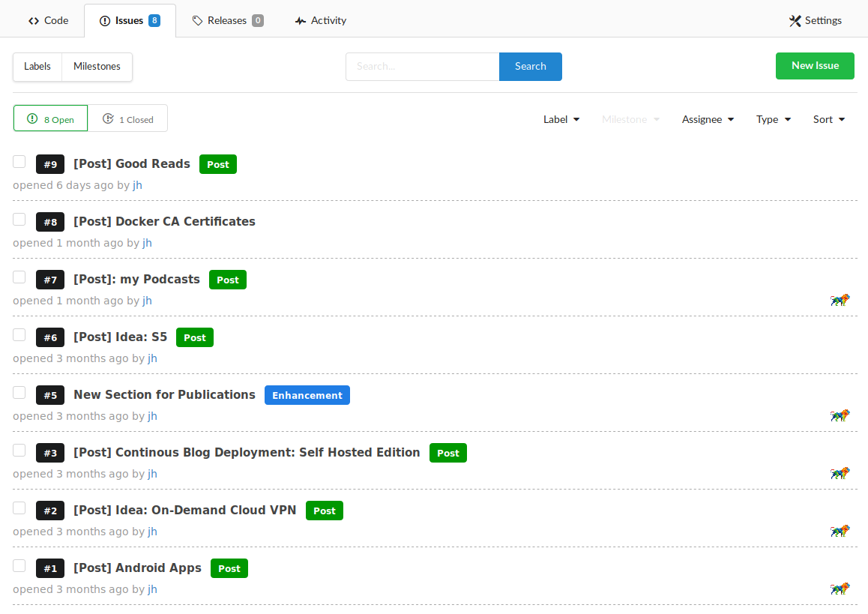Open the Label filter dropdown
Screen dimensions: 868x614
[561, 119]
